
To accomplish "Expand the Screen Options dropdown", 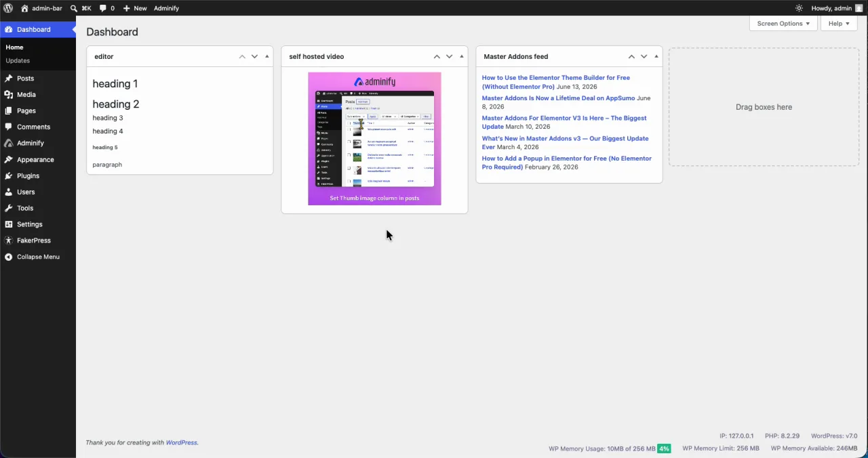I will pos(783,23).
